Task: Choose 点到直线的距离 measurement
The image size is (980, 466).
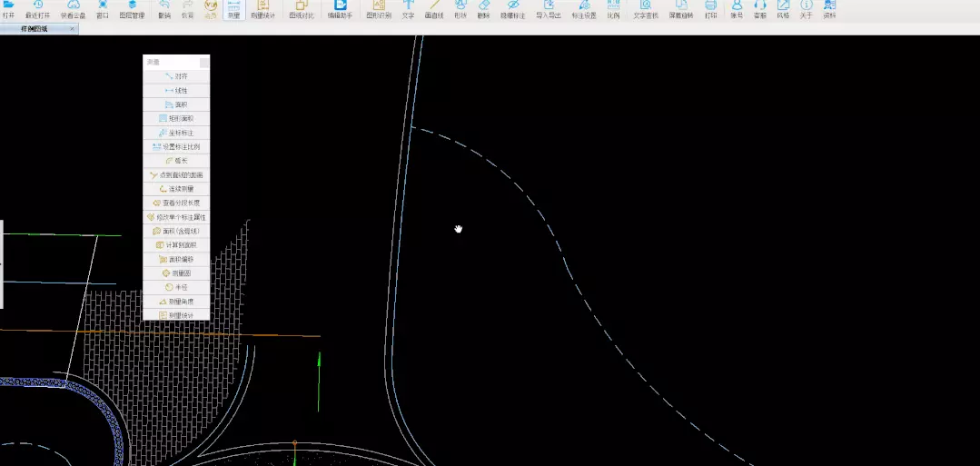Action: [x=176, y=174]
